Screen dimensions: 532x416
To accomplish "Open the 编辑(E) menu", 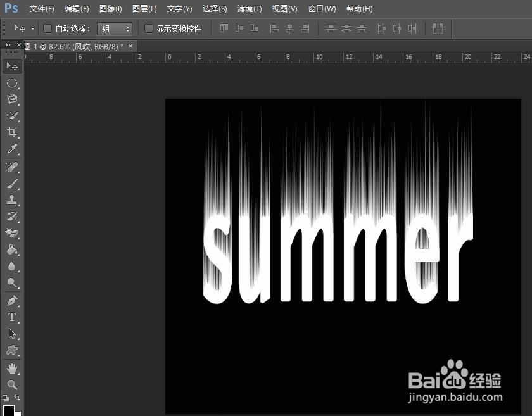I will (x=77, y=9).
